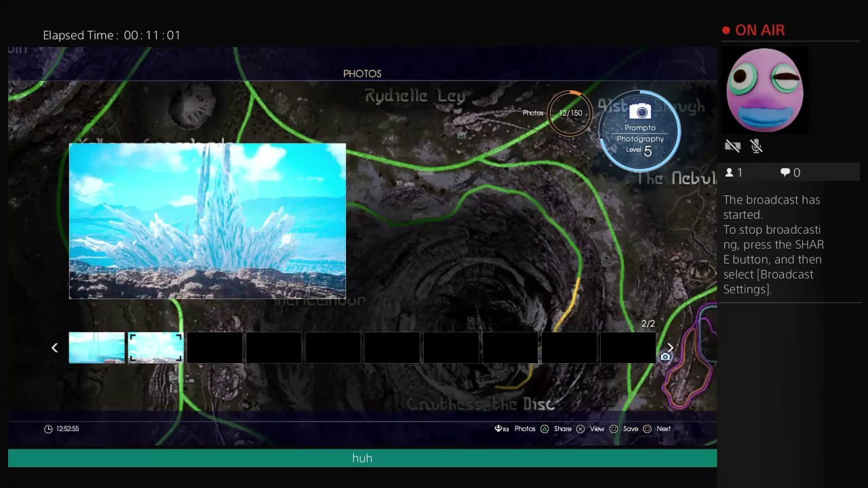This screenshot has height=488, width=868.
Task: Click the viewer count person icon
Action: pyautogui.click(x=729, y=173)
